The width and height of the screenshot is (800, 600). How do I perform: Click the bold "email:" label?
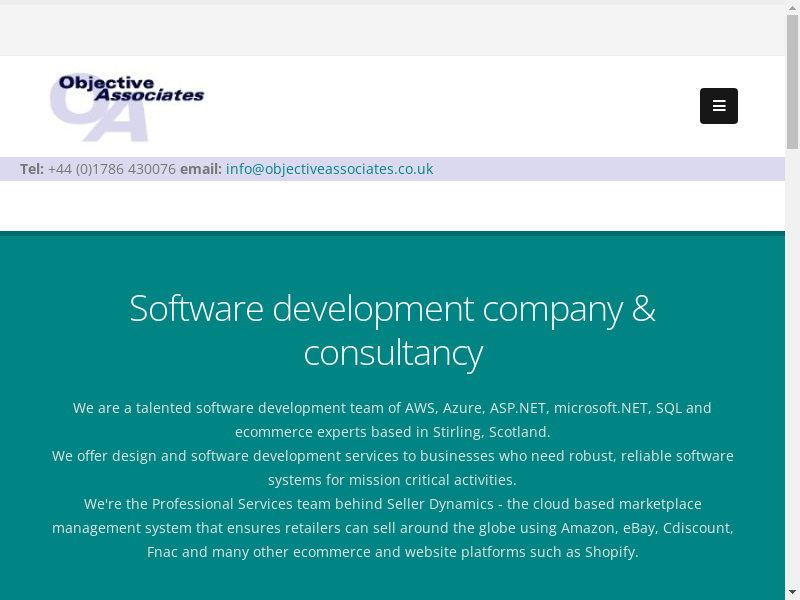(x=201, y=169)
